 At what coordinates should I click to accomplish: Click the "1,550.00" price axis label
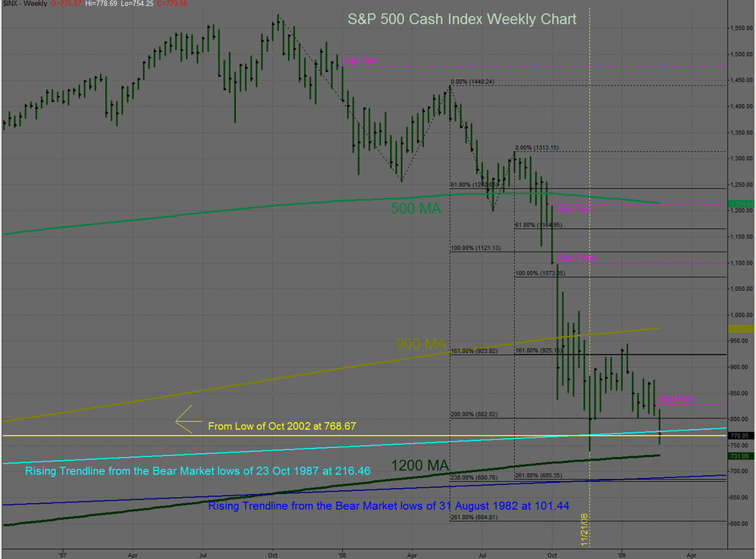point(742,29)
